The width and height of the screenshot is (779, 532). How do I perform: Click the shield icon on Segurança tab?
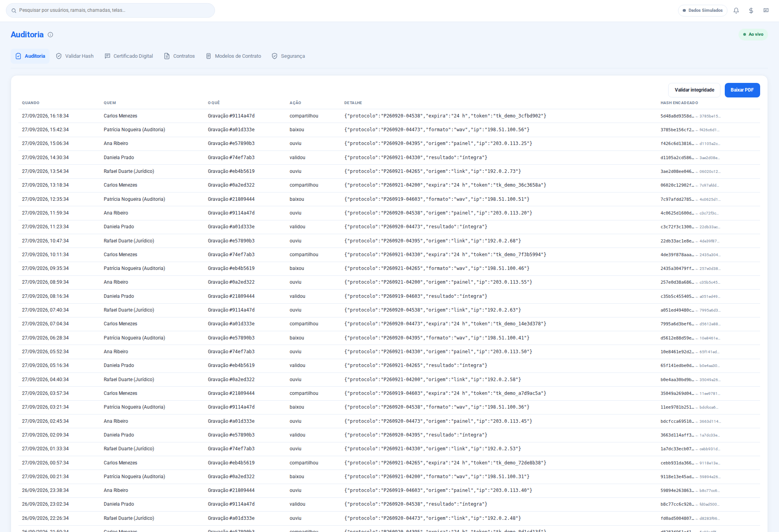pyautogui.click(x=275, y=56)
